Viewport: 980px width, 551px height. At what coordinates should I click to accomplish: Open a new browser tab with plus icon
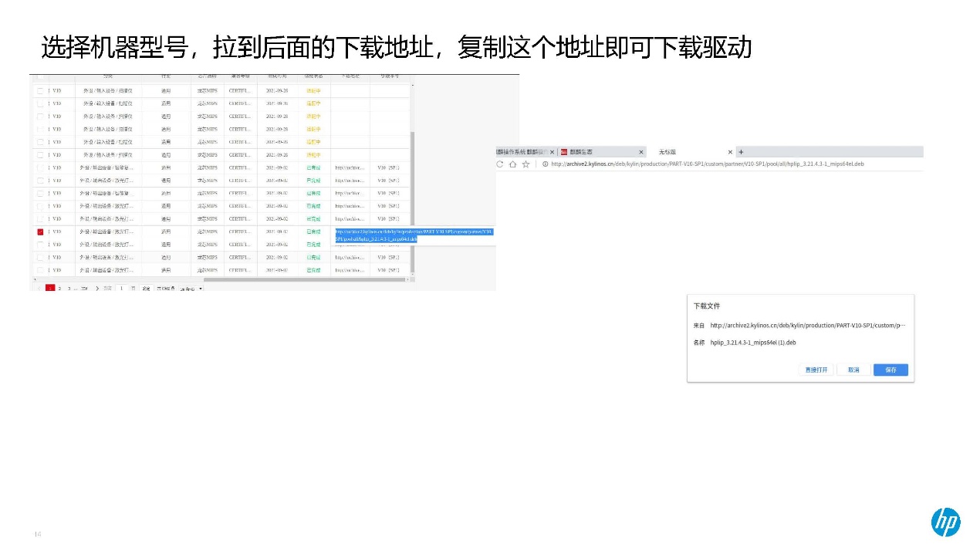(x=742, y=152)
